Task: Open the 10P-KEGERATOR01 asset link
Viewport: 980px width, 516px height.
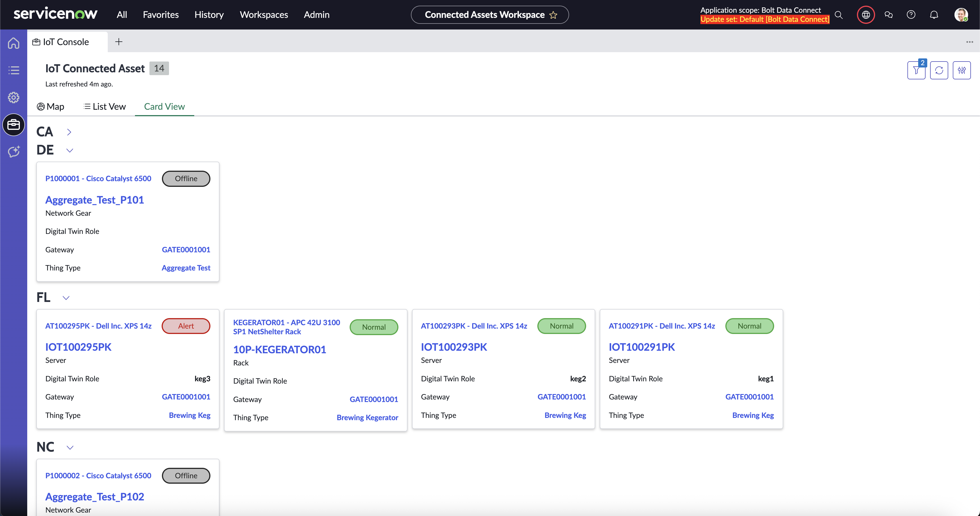Action: 280,350
